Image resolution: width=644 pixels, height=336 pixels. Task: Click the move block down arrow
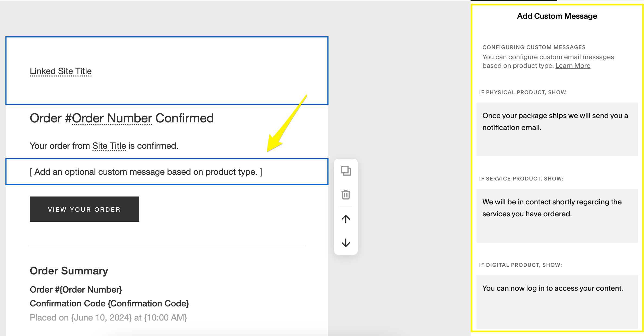[345, 243]
